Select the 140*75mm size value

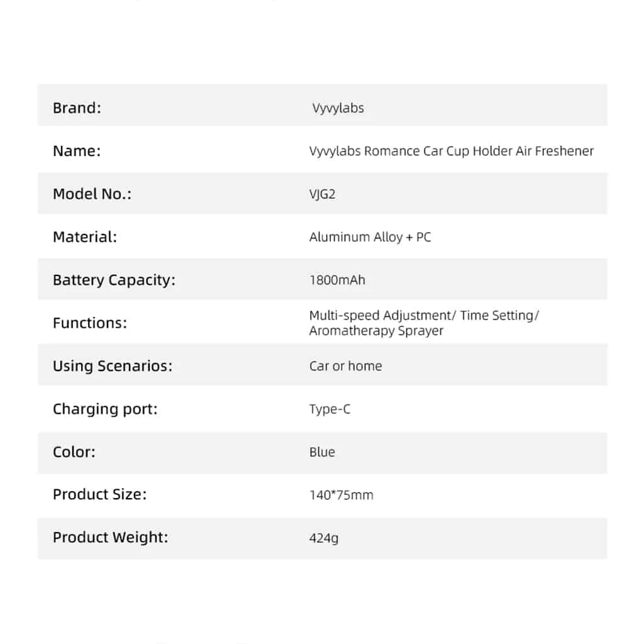point(341,495)
